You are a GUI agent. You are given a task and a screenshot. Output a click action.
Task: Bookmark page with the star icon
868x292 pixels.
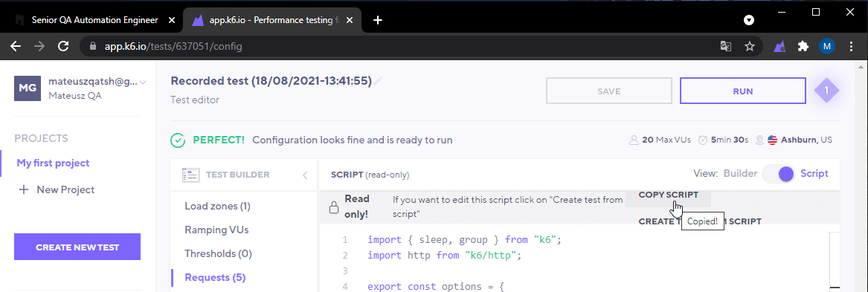pyautogui.click(x=750, y=47)
